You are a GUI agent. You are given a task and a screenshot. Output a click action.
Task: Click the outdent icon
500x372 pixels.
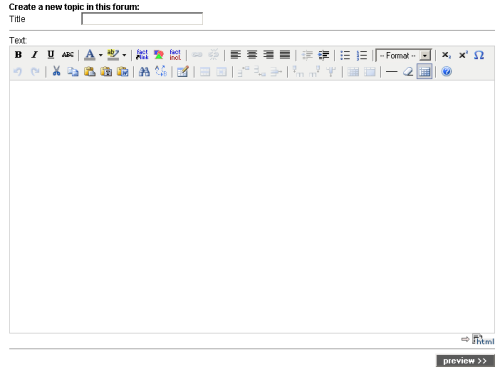(307, 55)
